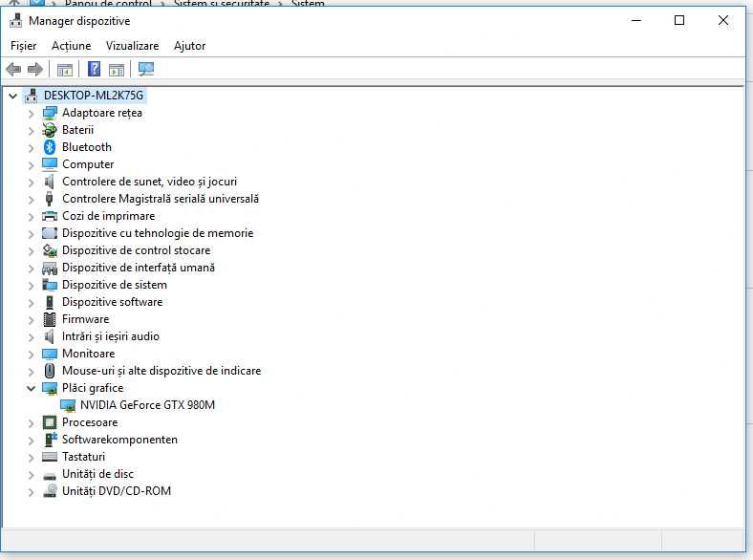The image size is (753, 560).
Task: Click the Bluetooth category icon
Action: pyautogui.click(x=50, y=147)
